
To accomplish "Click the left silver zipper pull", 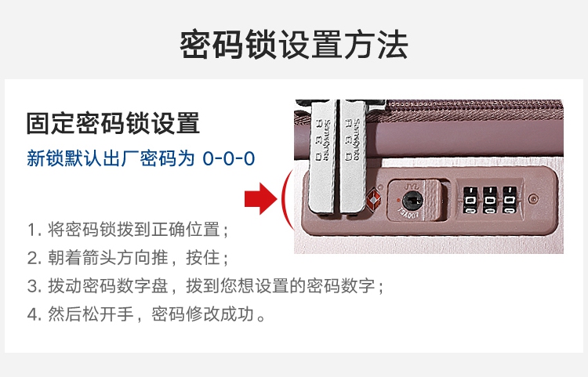I will click(x=322, y=157).
